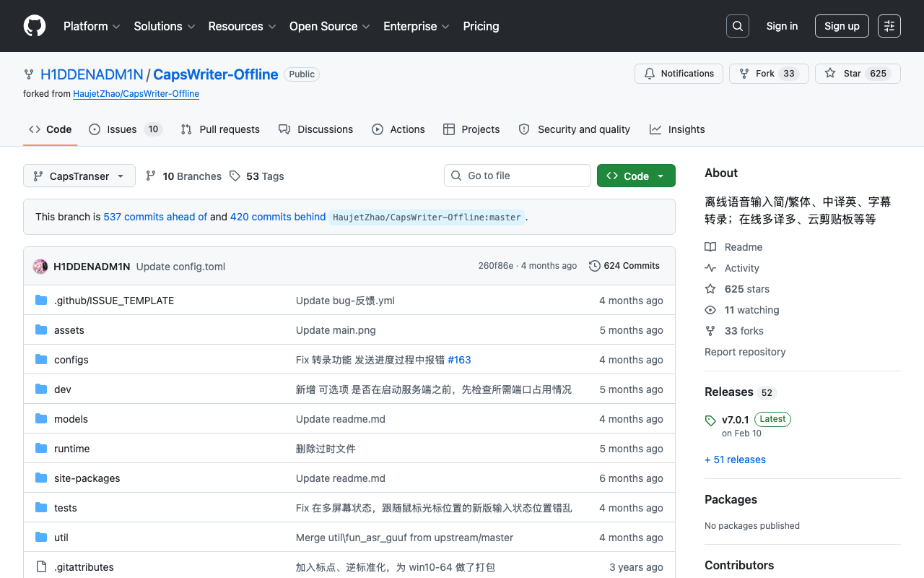Open the H1DDENADM1N owner link in title
Viewport: 924px width, 578px height.
click(x=92, y=74)
